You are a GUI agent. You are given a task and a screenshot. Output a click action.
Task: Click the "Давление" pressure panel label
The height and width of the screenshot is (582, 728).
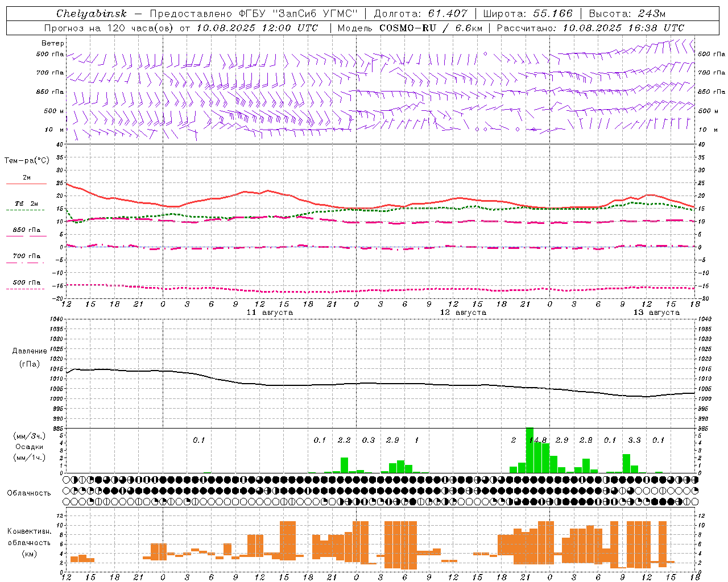tap(30, 351)
